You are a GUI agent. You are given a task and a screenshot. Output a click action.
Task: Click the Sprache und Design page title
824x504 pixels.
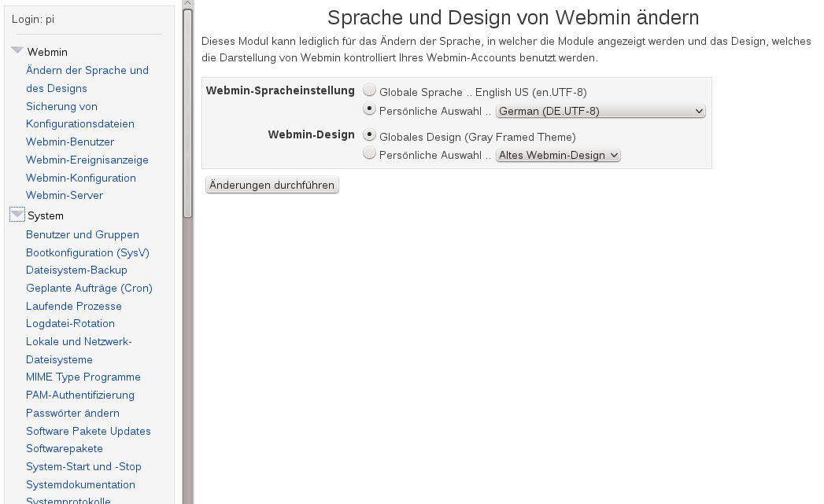point(513,17)
